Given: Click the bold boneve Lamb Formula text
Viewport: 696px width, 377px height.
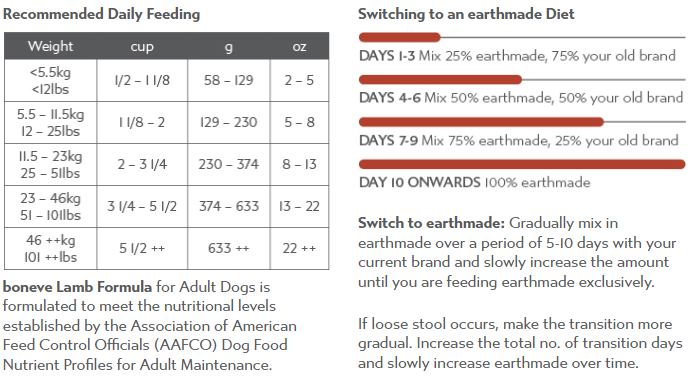Looking at the screenshot, I should pyautogui.click(x=77, y=287).
